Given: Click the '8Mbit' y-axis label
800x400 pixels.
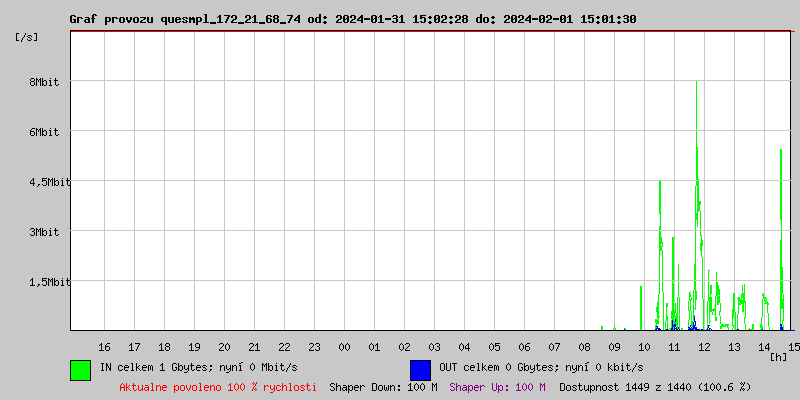Looking at the screenshot, I should tap(44, 82).
